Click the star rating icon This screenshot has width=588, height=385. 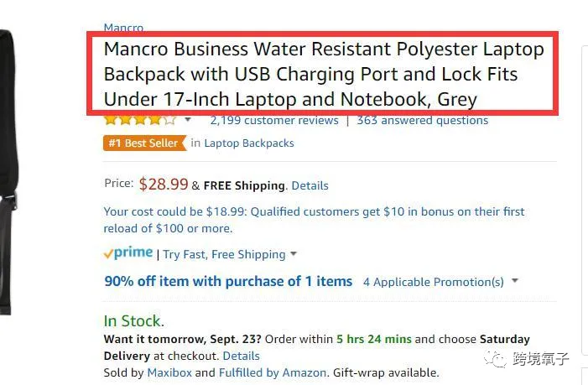coord(140,120)
